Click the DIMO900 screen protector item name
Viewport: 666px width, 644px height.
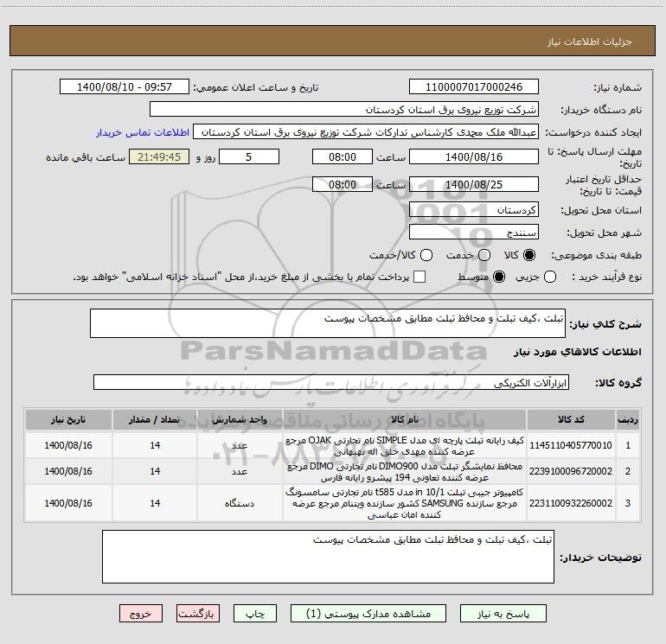(x=405, y=472)
